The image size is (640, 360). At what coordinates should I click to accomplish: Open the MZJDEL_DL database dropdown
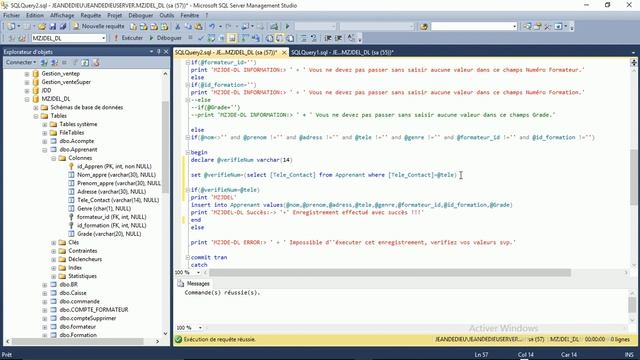(103, 38)
